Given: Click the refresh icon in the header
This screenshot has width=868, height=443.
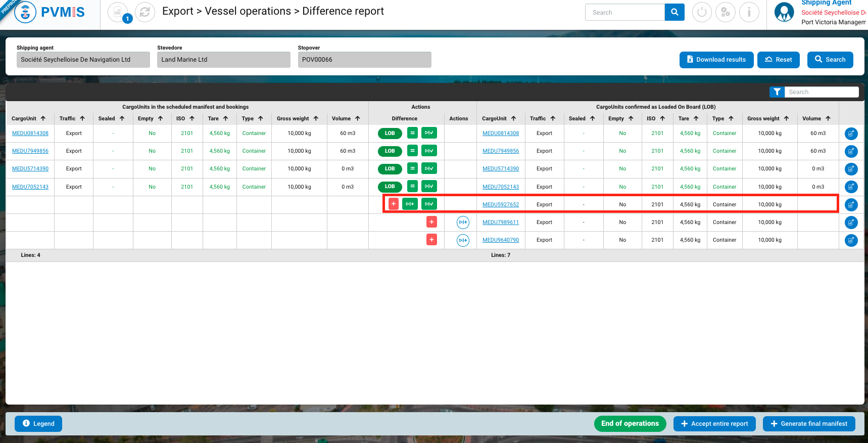Looking at the screenshot, I should tap(145, 12).
